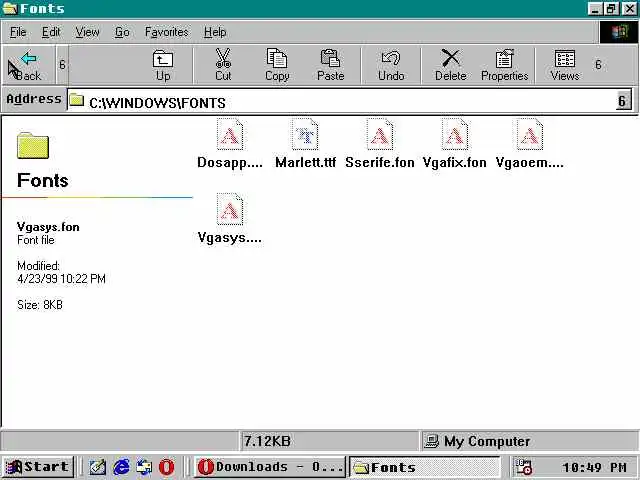This screenshot has width=640, height=480.
Task: Select the Sserife.fon file icon
Action: (x=380, y=134)
